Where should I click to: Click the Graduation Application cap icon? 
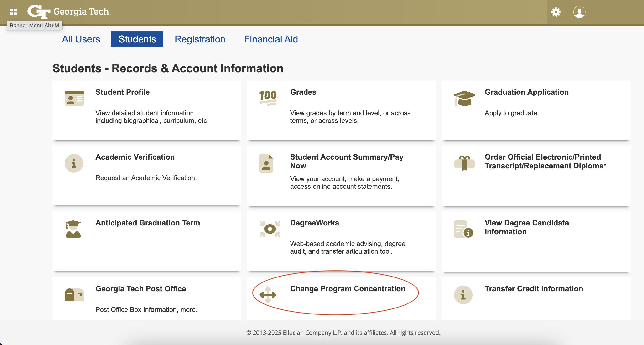[x=464, y=98]
